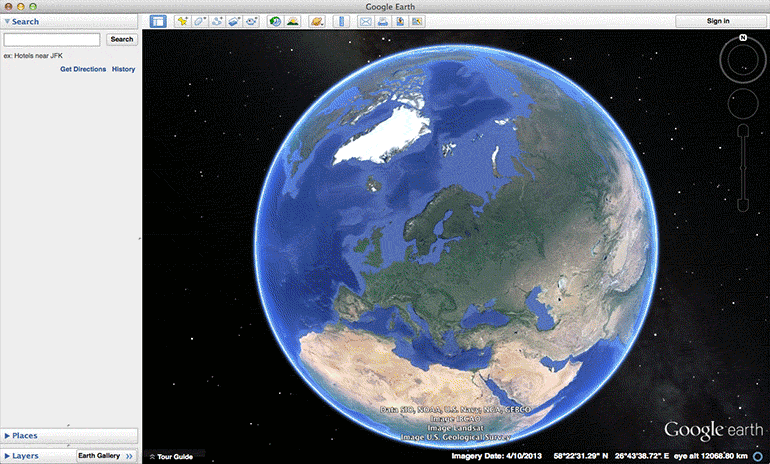Click View in Google Maps icon

(x=417, y=21)
